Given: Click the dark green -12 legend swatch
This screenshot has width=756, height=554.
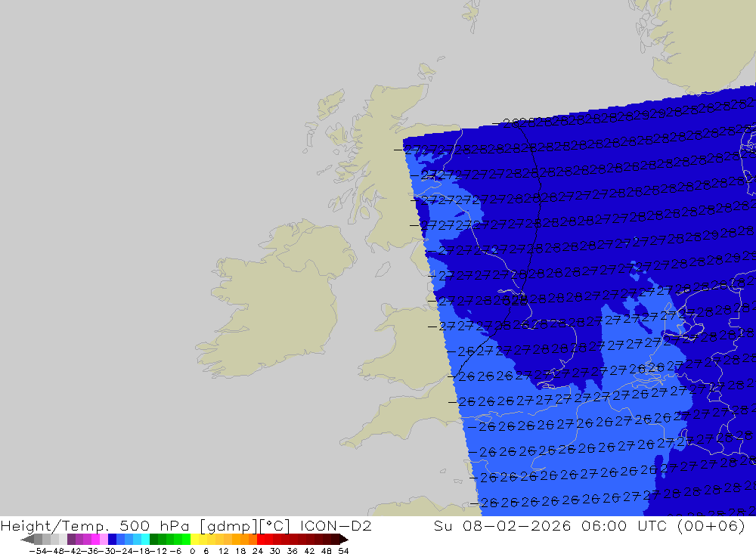Looking at the screenshot, I should 153,540.
